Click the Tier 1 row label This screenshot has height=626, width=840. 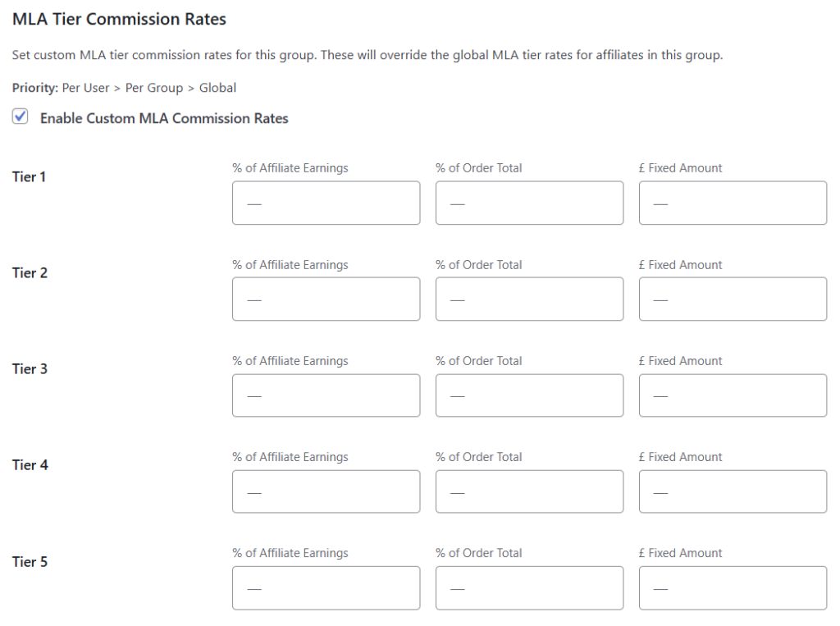click(x=30, y=176)
